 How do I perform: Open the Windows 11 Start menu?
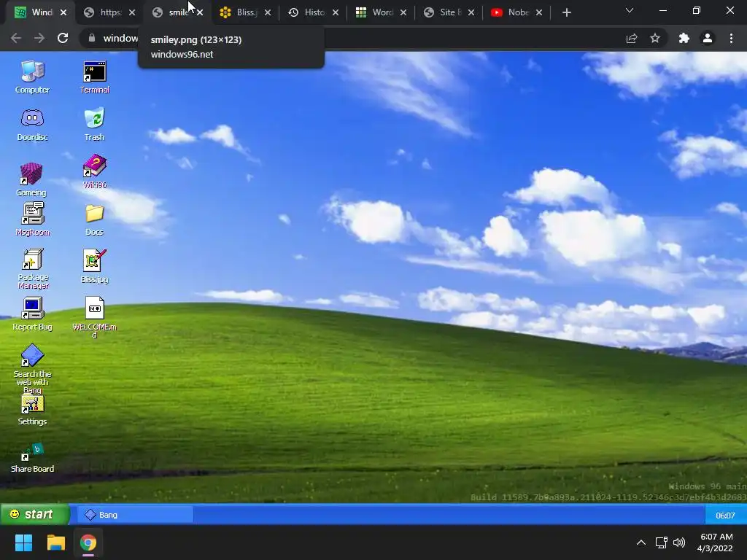(x=23, y=542)
